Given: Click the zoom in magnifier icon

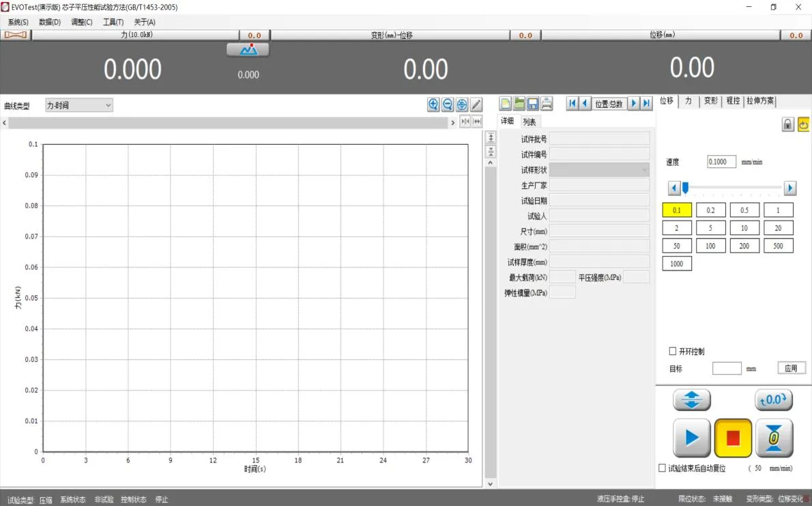Looking at the screenshot, I should pyautogui.click(x=433, y=104).
